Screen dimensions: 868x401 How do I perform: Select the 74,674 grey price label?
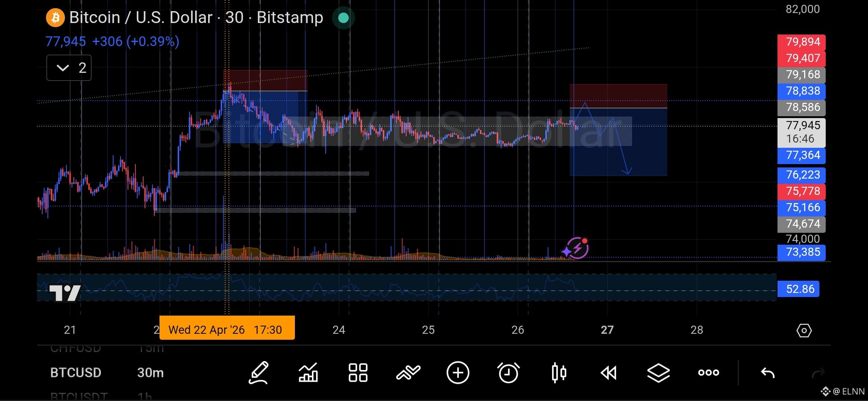pos(802,224)
